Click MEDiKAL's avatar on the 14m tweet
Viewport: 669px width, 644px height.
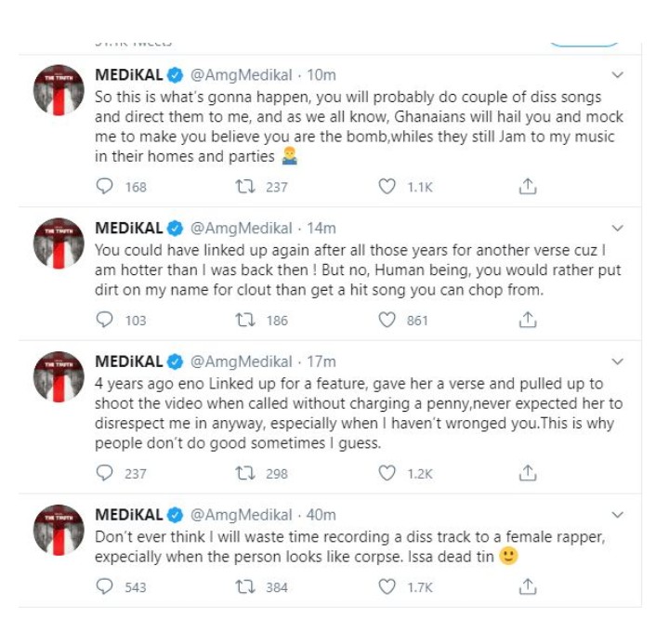coord(59,243)
